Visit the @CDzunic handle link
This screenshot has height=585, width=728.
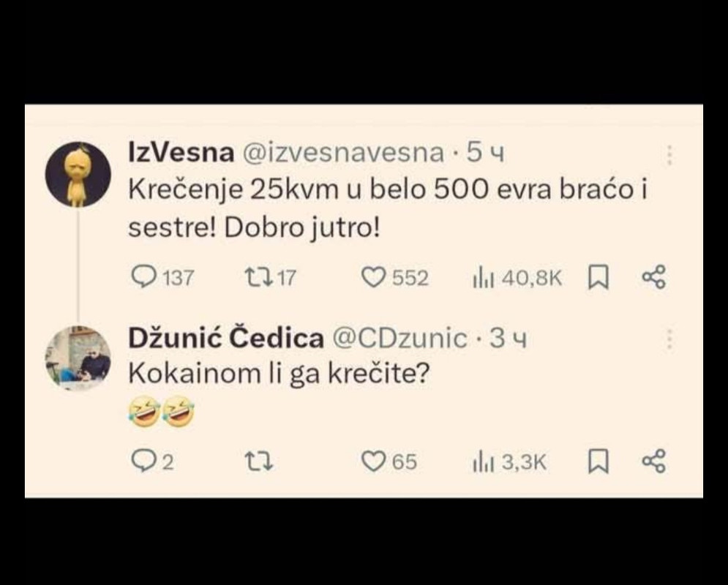click(399, 338)
